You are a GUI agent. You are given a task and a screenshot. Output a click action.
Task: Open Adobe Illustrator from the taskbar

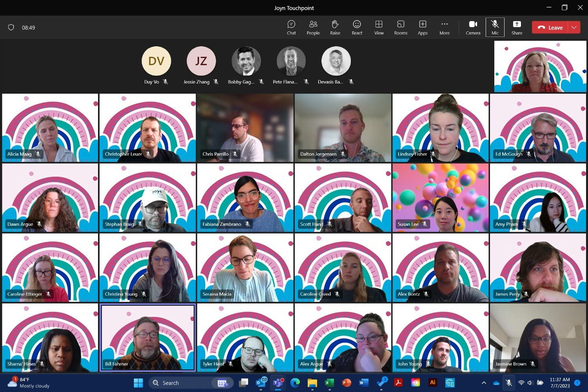[432, 383]
